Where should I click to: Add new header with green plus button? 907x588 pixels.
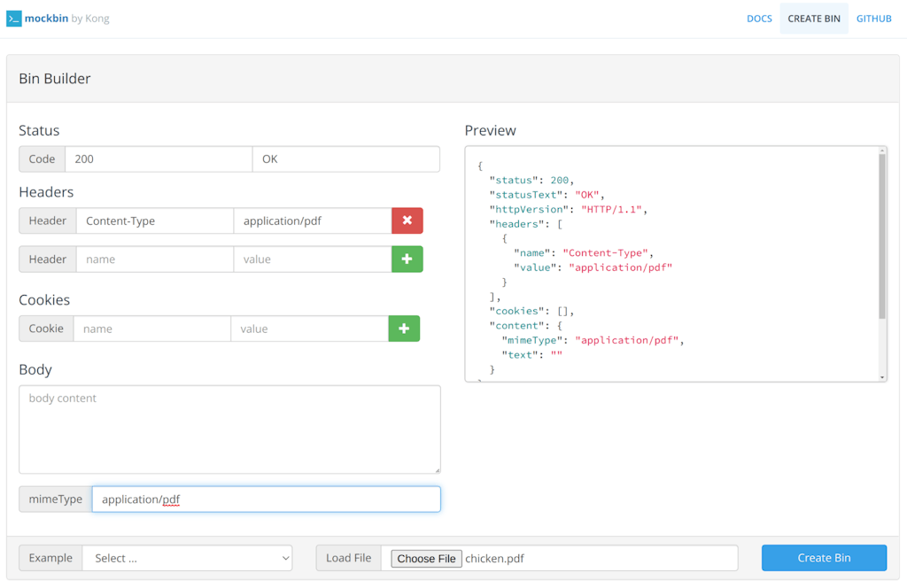[407, 259]
